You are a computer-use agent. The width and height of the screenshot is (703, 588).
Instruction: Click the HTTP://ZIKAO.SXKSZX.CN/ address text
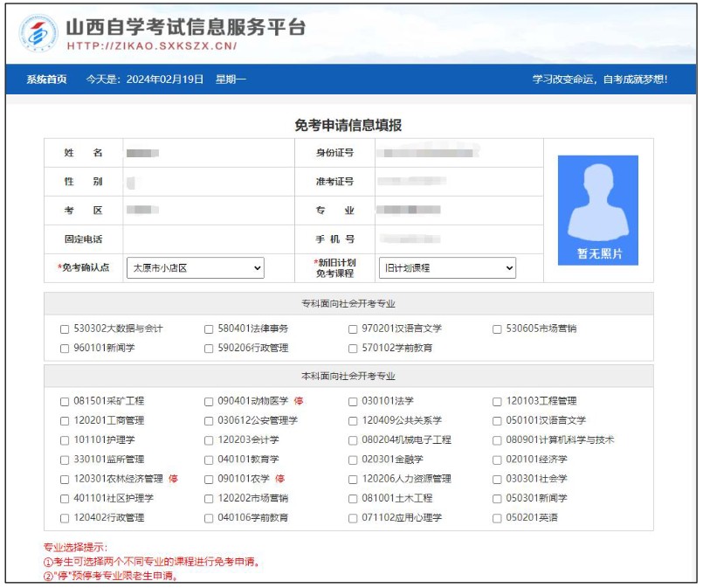152,45
